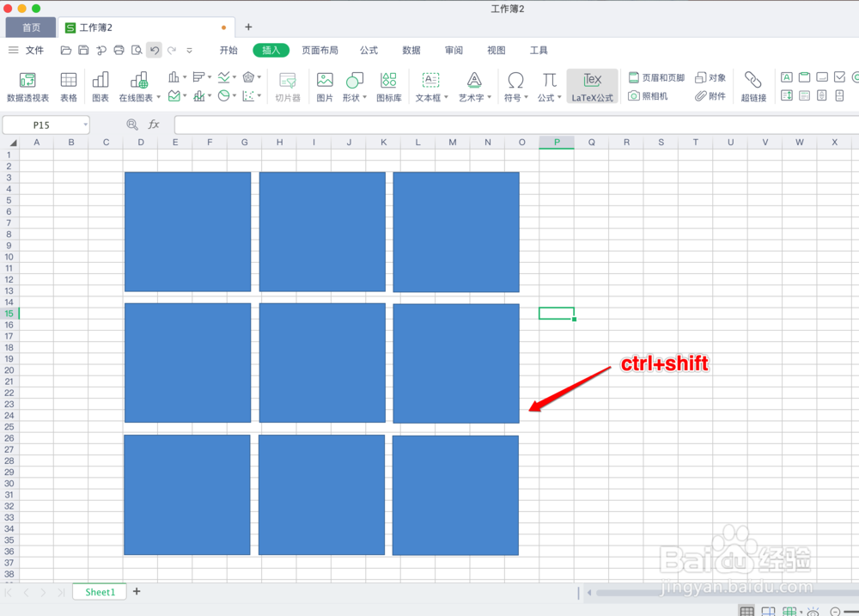Image resolution: width=859 pixels, height=616 pixels.
Task: Insert 页眉和页脚 header and footer
Action: click(656, 78)
